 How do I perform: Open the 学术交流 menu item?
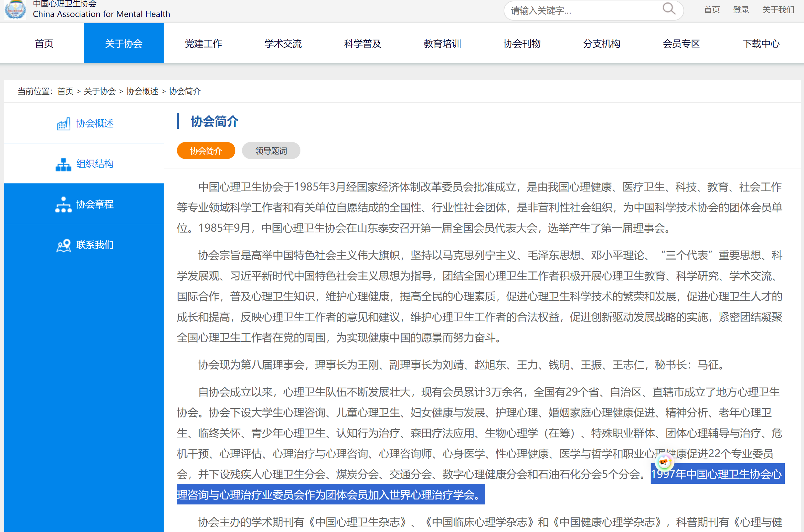pyautogui.click(x=283, y=43)
